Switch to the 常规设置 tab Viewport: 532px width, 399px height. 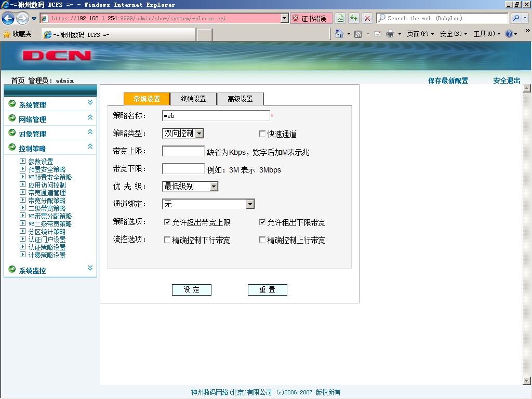[x=147, y=99]
